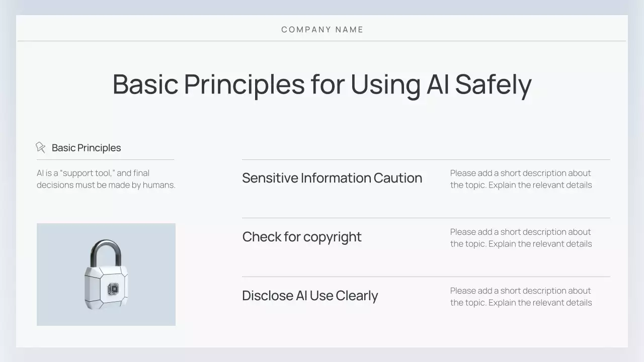Click the chip sensor on the padlock
644x362 pixels.
(x=114, y=288)
